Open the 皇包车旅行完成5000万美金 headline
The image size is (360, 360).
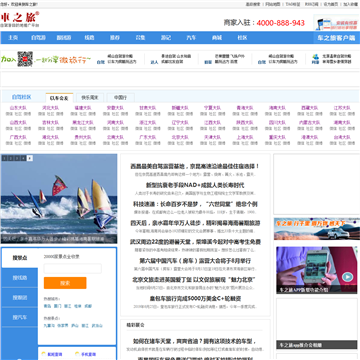pyautogui.click(x=195, y=299)
